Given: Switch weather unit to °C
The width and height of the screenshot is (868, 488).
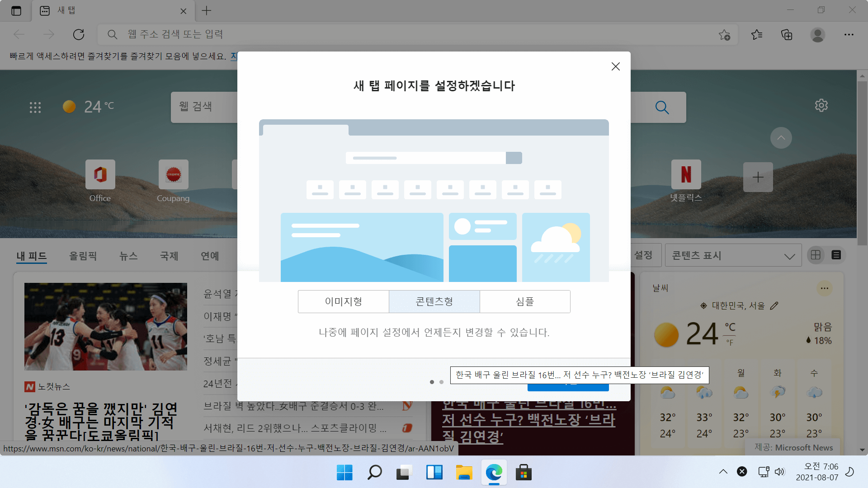Looking at the screenshot, I should click(x=730, y=327).
